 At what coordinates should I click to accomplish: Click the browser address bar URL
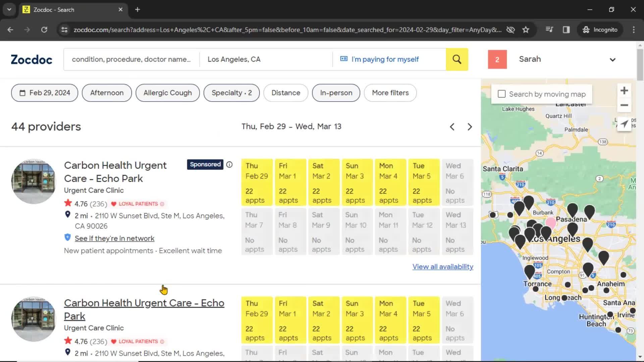(x=287, y=30)
